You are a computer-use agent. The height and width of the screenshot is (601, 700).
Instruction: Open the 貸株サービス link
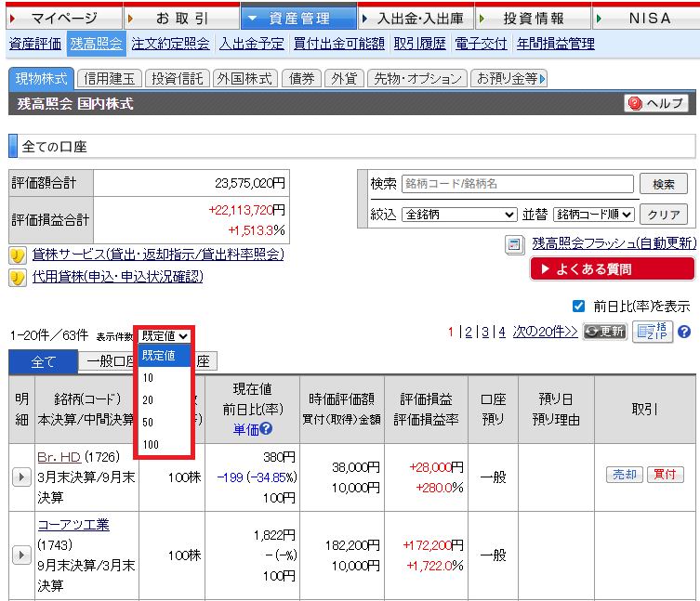pos(158,255)
